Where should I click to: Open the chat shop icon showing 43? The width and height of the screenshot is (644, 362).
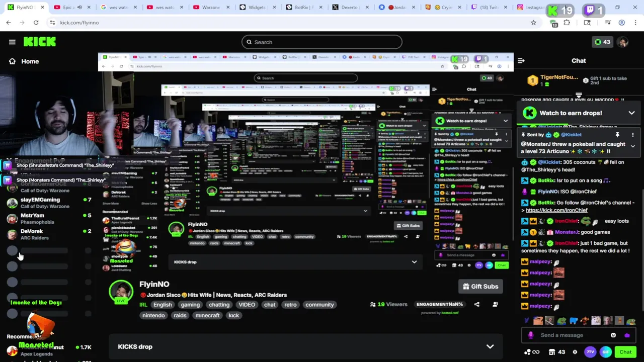556,352
